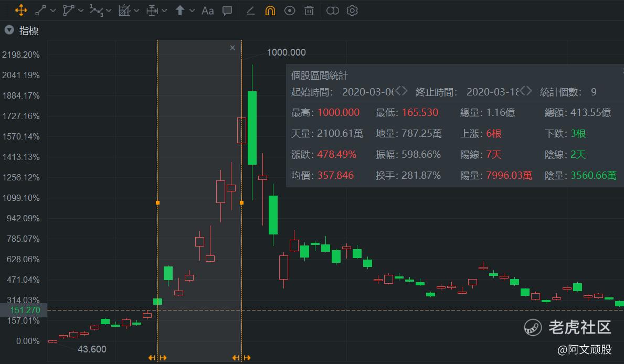The image size is (624, 364).
Task: Select the move/pan cursor tool
Action: coord(20,10)
